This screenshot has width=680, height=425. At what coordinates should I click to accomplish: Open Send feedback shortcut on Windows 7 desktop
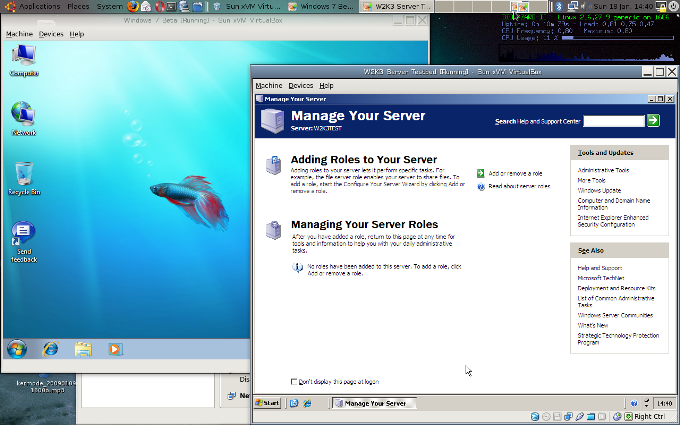click(x=23, y=242)
